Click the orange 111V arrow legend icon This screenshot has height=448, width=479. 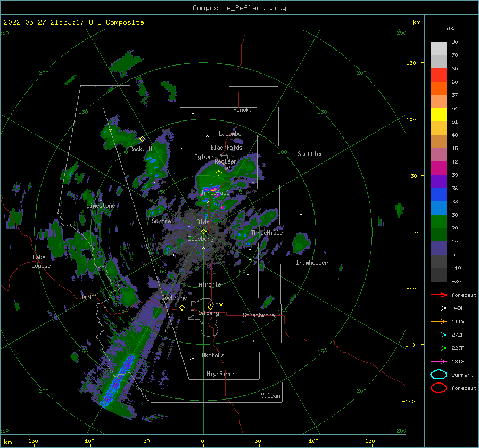pos(439,321)
